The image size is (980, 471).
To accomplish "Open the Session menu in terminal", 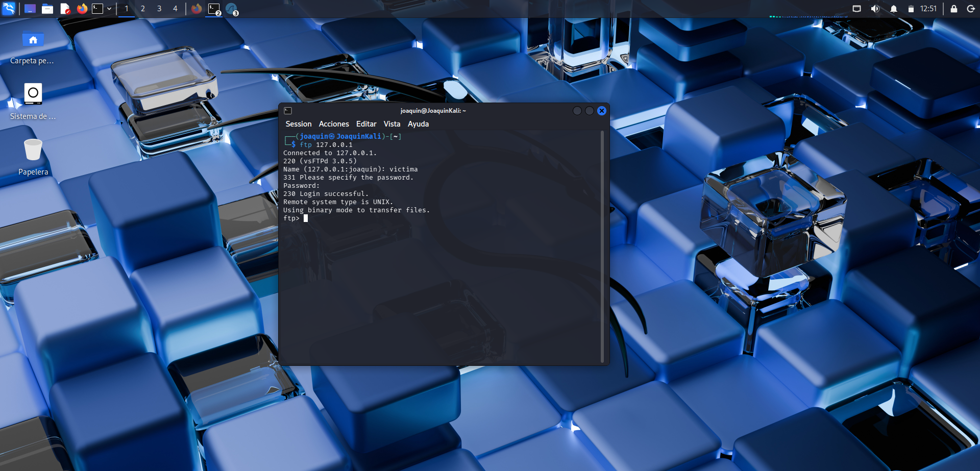I will [298, 124].
